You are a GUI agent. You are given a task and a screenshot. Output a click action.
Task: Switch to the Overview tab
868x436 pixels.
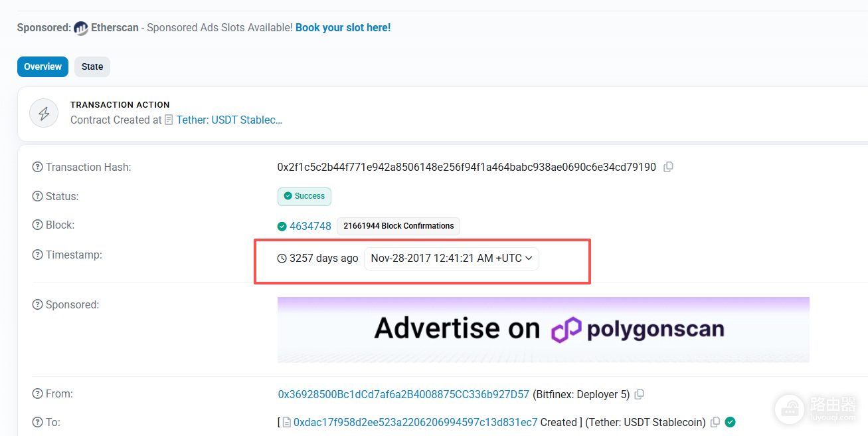click(x=43, y=66)
